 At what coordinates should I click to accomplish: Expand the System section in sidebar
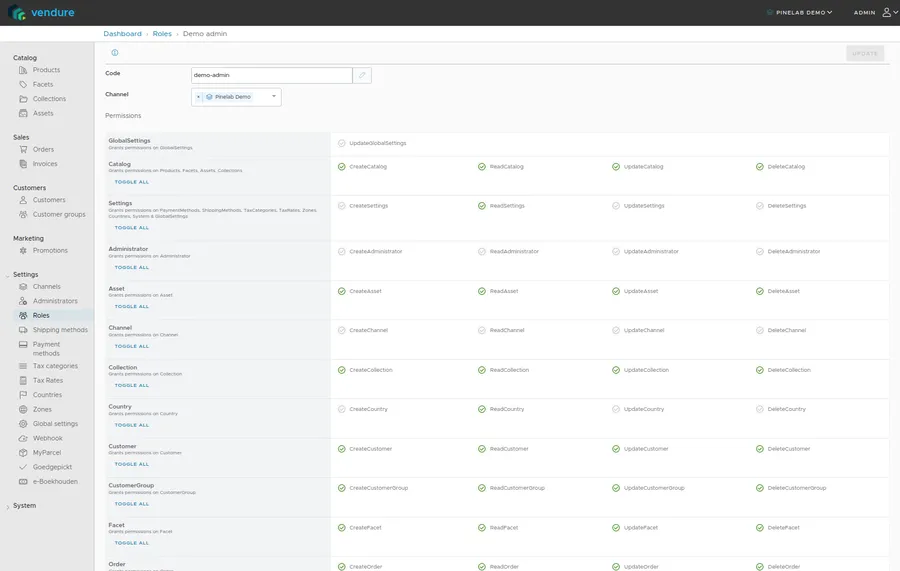point(24,506)
